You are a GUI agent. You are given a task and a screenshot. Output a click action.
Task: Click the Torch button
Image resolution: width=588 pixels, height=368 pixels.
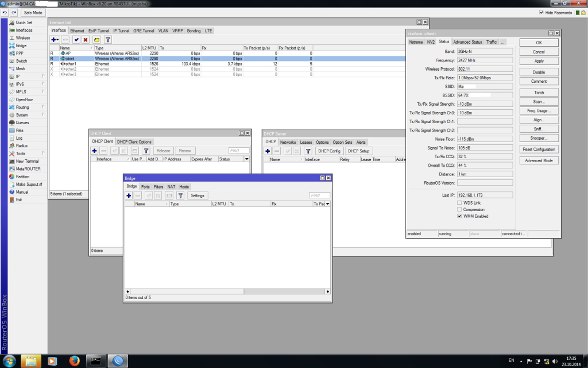[x=539, y=93]
